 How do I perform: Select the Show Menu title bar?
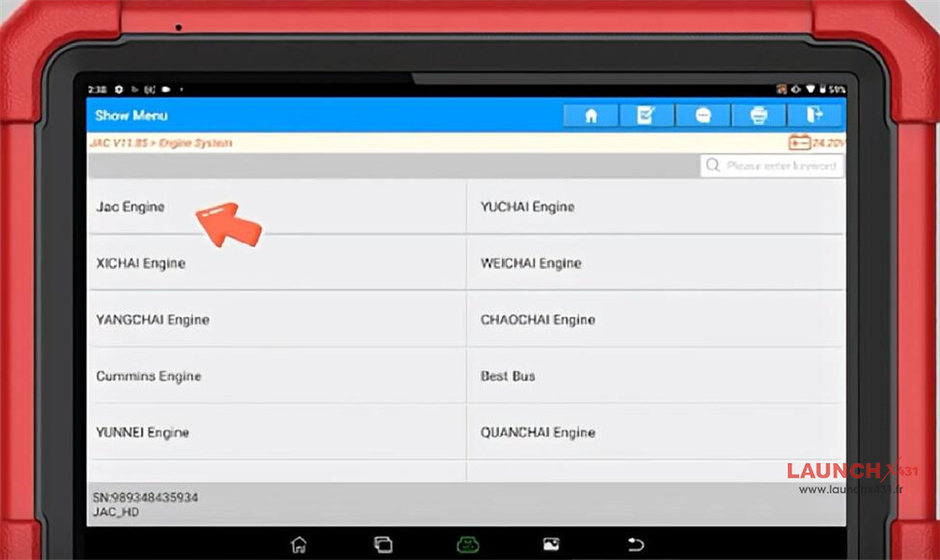click(x=130, y=115)
